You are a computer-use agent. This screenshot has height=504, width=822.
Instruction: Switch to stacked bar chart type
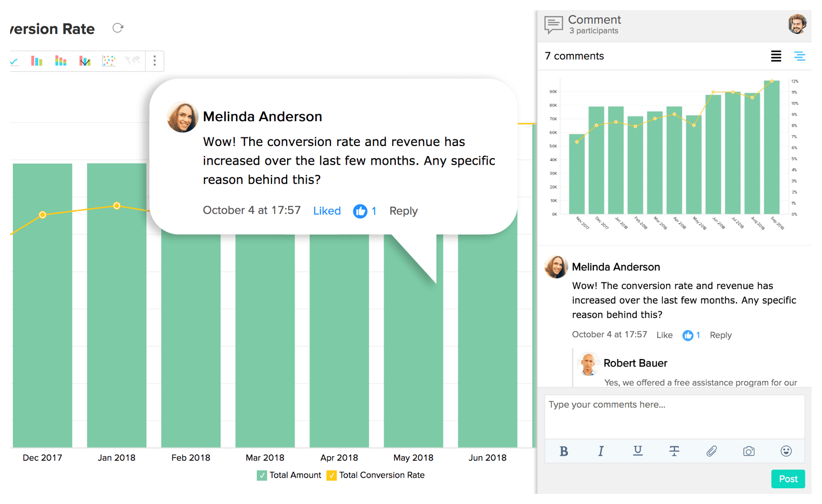[x=61, y=61]
